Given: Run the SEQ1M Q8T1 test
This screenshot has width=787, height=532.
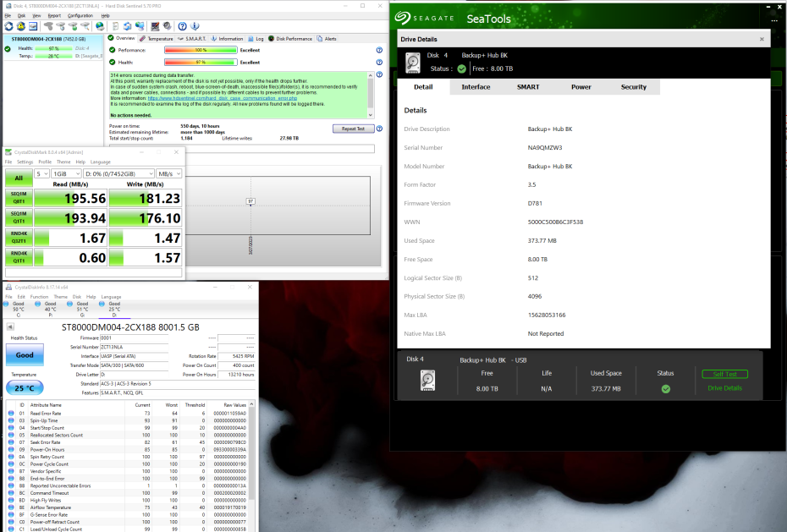Looking at the screenshot, I should coord(19,198).
